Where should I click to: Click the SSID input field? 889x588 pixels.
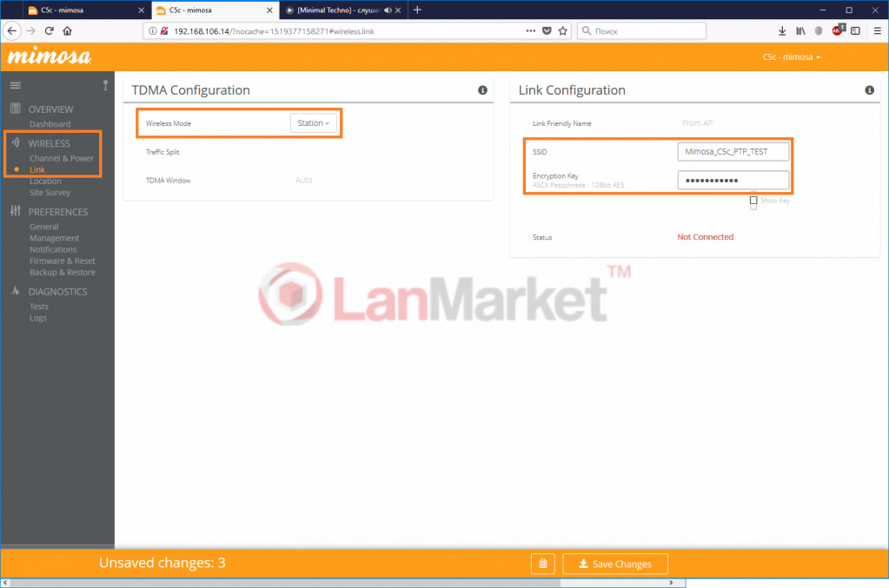pyautogui.click(x=733, y=152)
